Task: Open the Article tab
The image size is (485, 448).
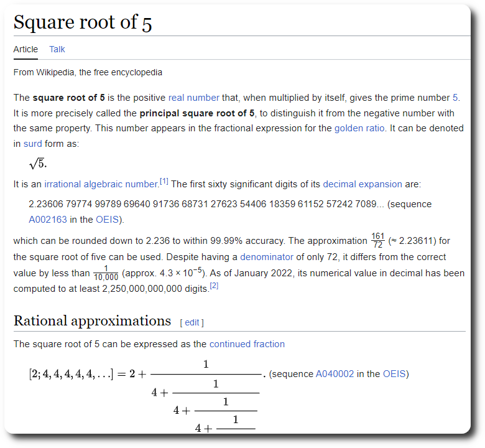Action: (x=25, y=49)
